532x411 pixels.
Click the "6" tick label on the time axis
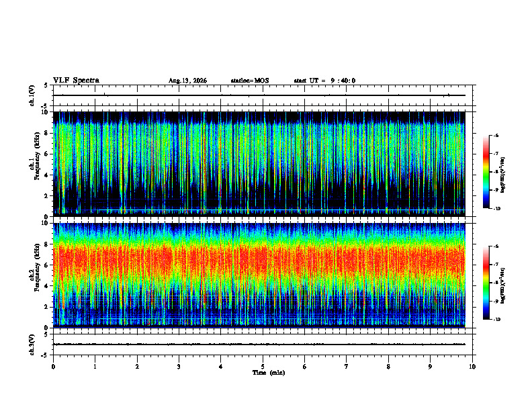304,367
